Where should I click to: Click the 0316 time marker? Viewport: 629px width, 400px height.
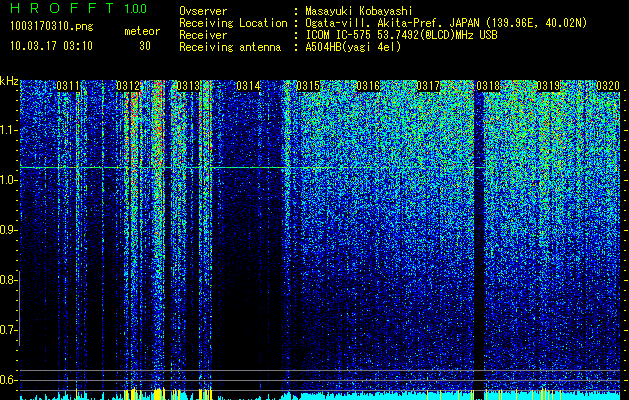click(368, 85)
